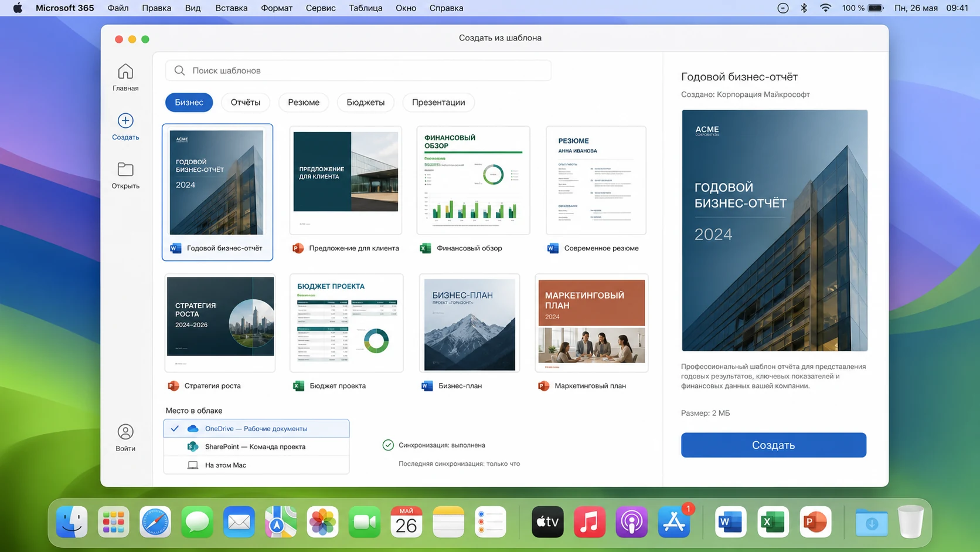Select the Финансовый обзор template thumbnail

[473, 180]
